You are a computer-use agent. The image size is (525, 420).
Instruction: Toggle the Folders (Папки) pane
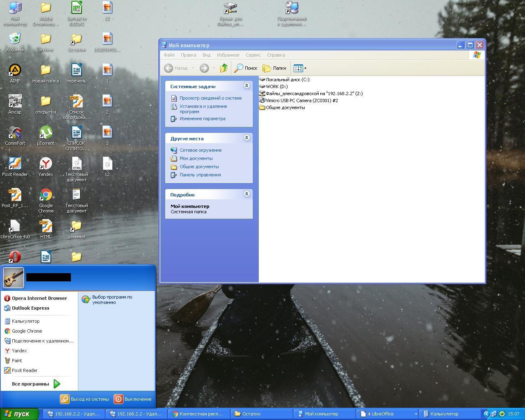(274, 68)
